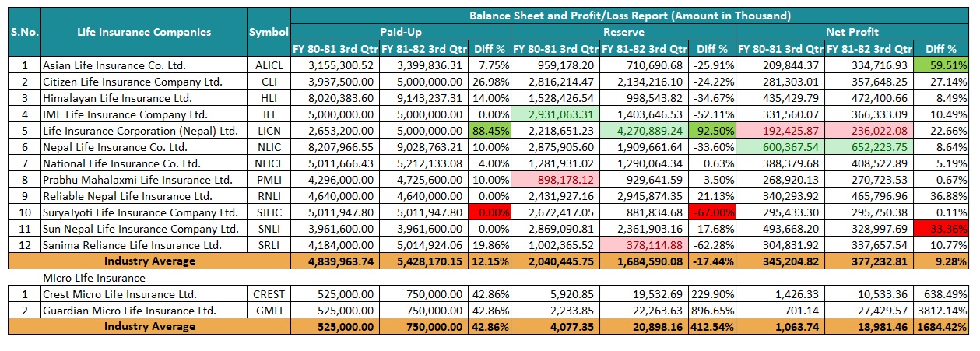The image size is (980, 351).
Task: Select micro industry average diff 1684.42%
Action: pos(942,326)
